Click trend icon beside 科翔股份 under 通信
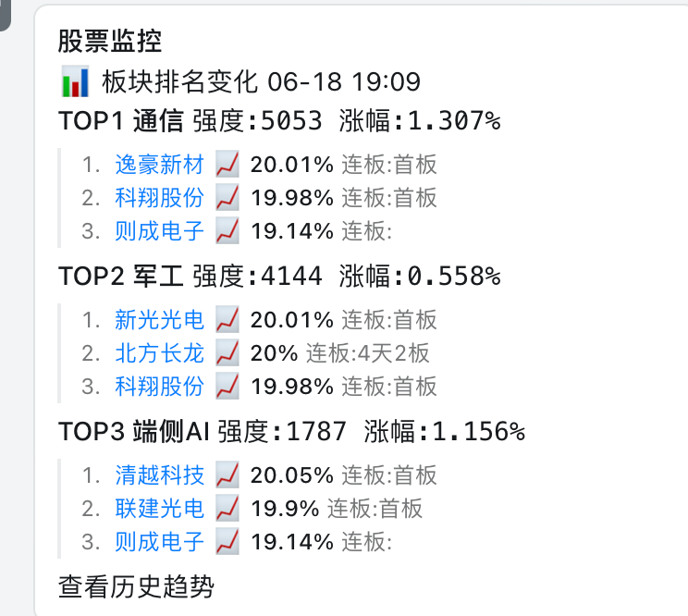 [227, 198]
